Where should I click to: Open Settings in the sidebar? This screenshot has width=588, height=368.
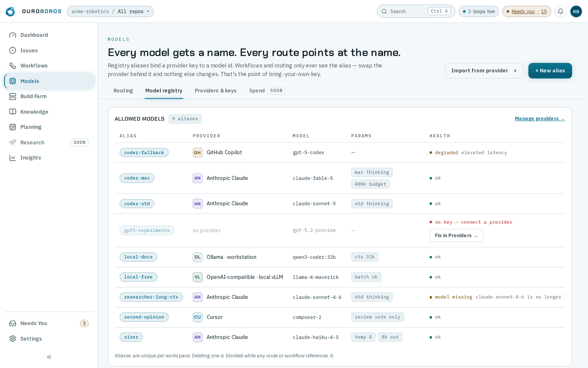(x=49, y=339)
